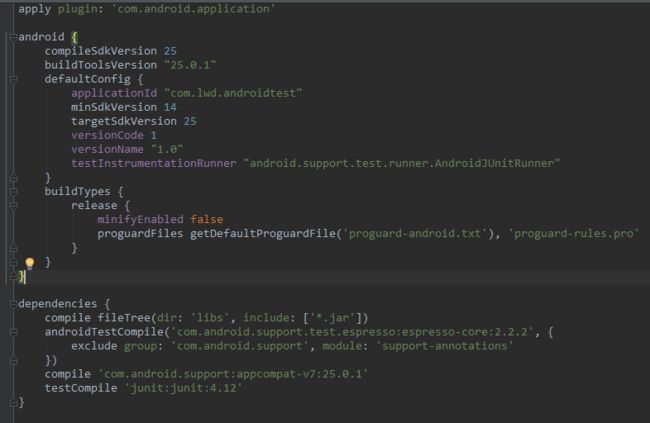Collapse the android block fold marker
The width and height of the screenshot is (650, 423).
[x=13, y=37]
